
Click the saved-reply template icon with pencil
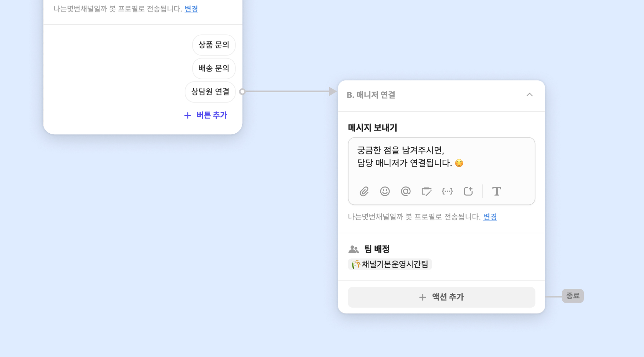(x=426, y=192)
